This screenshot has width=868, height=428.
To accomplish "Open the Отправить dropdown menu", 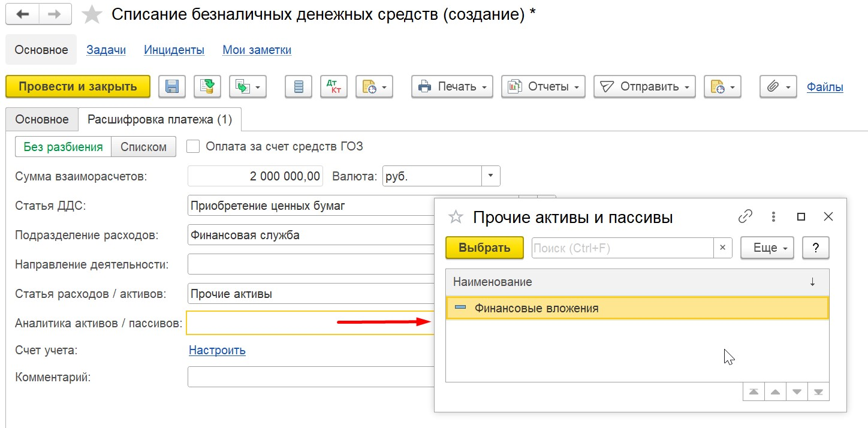I will pyautogui.click(x=644, y=86).
